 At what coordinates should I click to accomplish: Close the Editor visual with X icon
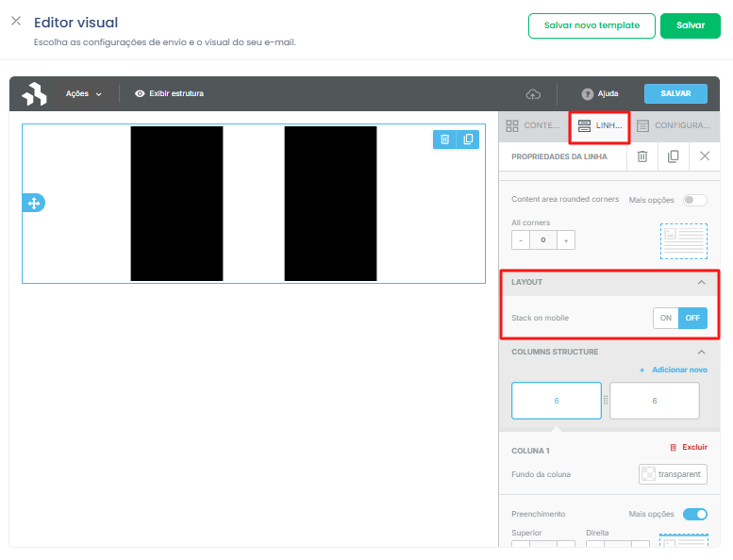coord(16,21)
